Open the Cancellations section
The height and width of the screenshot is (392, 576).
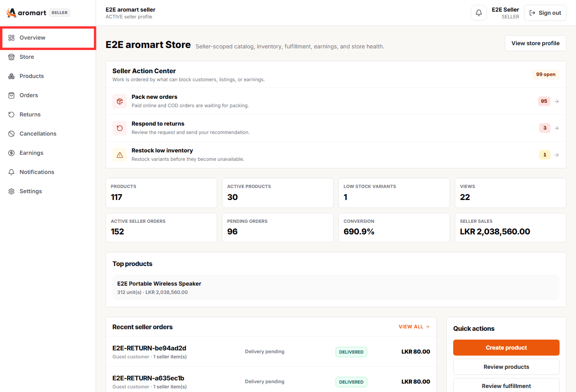coord(48,134)
